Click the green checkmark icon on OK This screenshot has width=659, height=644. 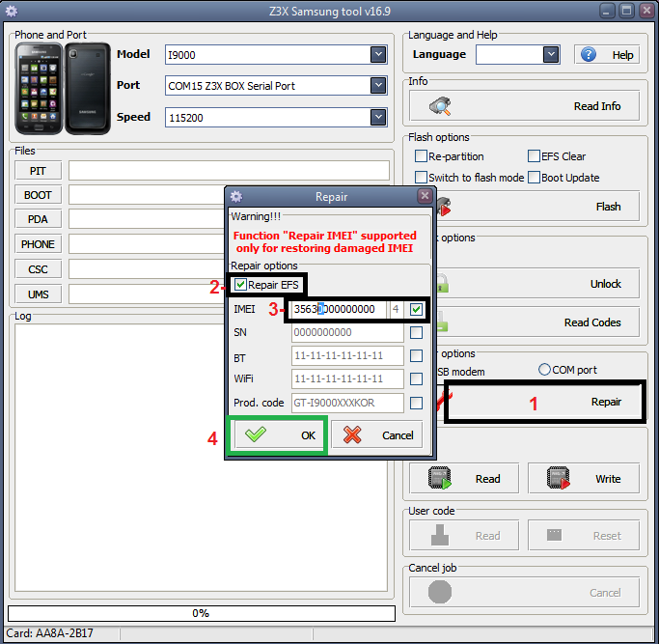point(256,434)
